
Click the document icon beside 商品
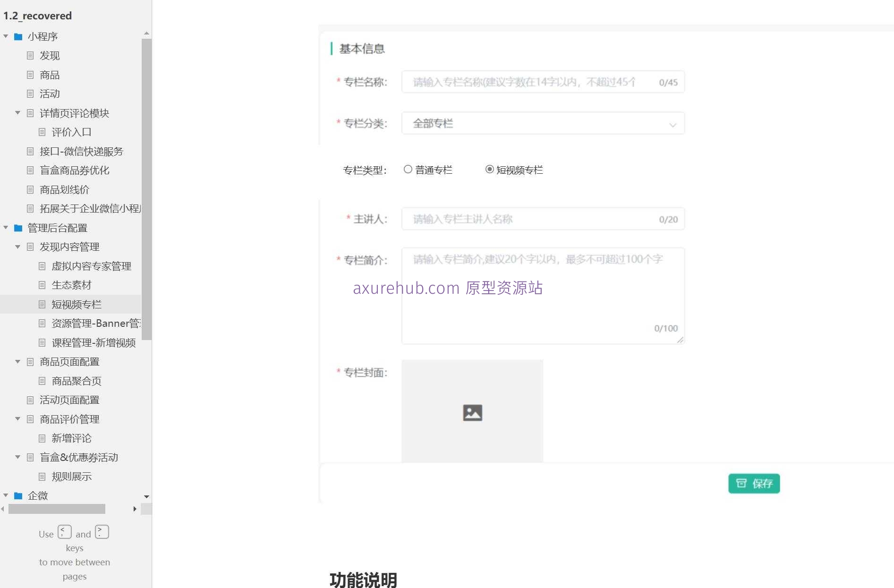30,75
